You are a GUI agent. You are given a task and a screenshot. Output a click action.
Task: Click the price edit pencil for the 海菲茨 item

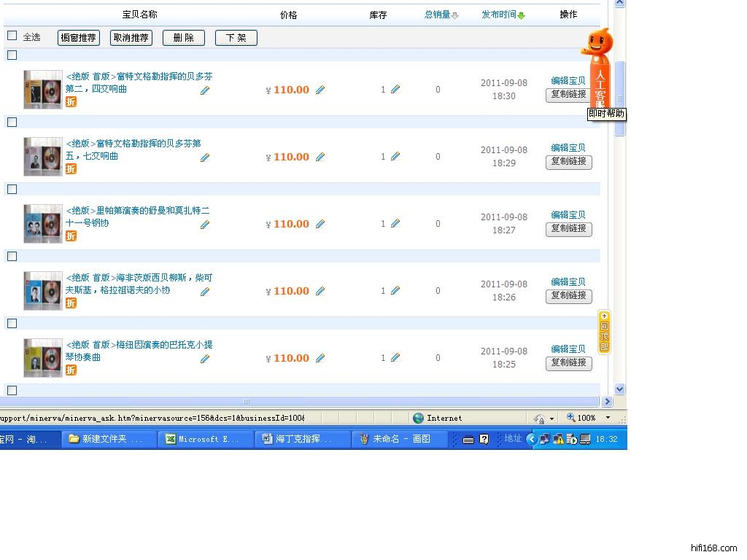point(320,291)
